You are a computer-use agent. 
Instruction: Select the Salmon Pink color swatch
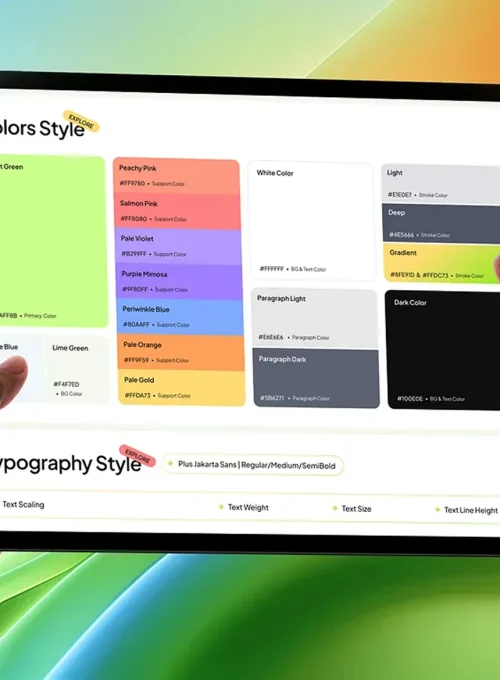178,212
